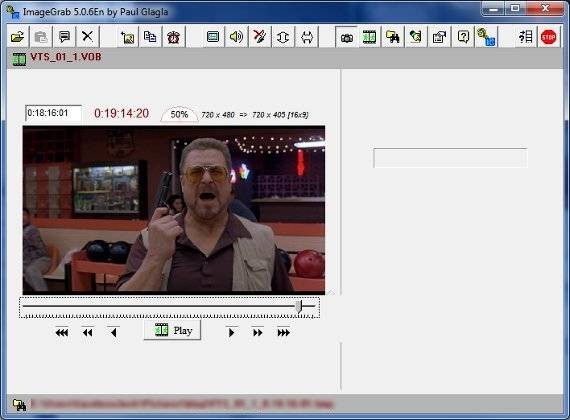Click the copy documents toolbar icon

coord(150,37)
